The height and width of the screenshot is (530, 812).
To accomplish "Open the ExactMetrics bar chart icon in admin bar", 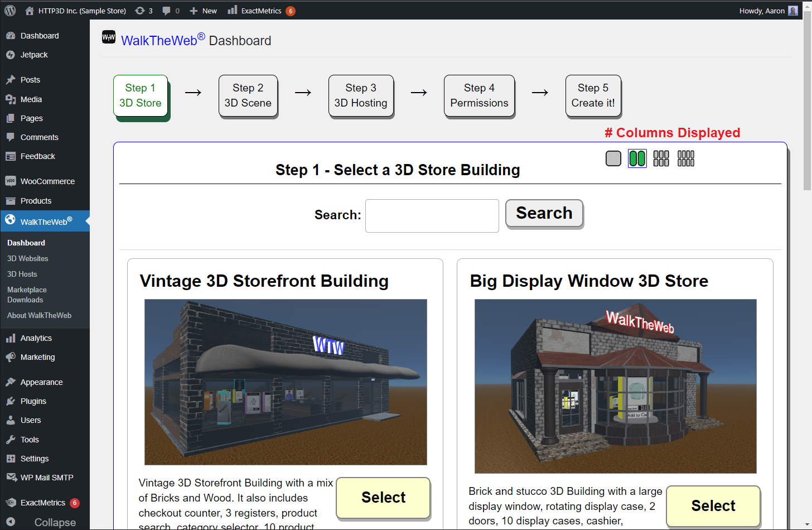I will (x=233, y=10).
